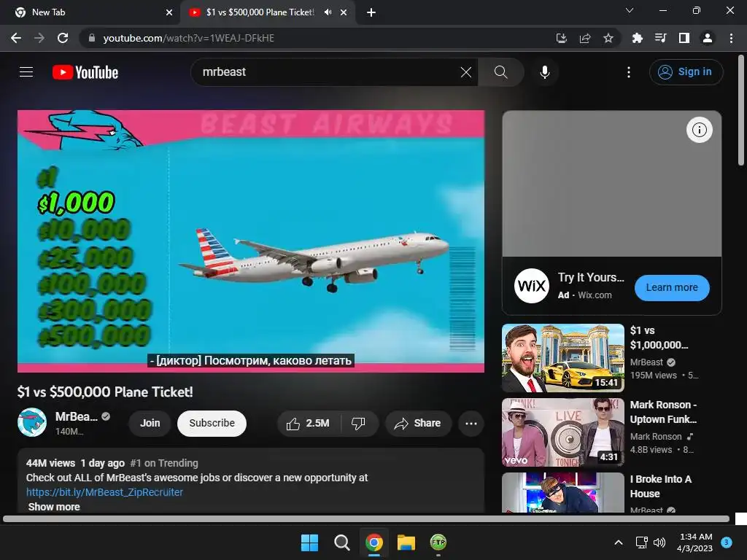Open the MrBeast channel avatar
The height and width of the screenshot is (560, 747).
(x=32, y=422)
